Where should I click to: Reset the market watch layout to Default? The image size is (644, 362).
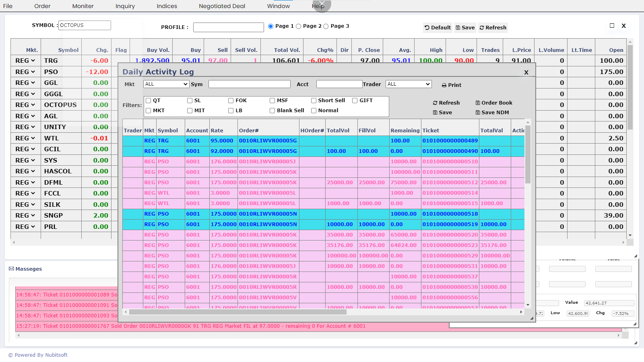coord(438,28)
